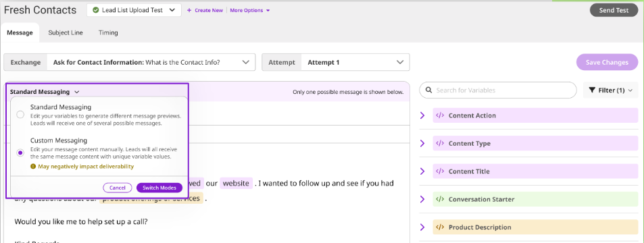The height and width of the screenshot is (243, 644).
Task: Click the Search for Variables field
Action: [x=498, y=90]
